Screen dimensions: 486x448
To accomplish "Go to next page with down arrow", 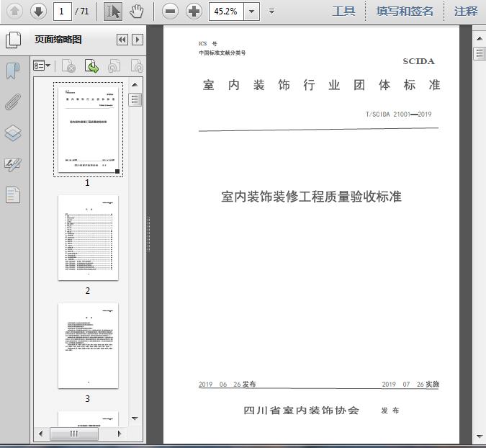I will [38, 12].
